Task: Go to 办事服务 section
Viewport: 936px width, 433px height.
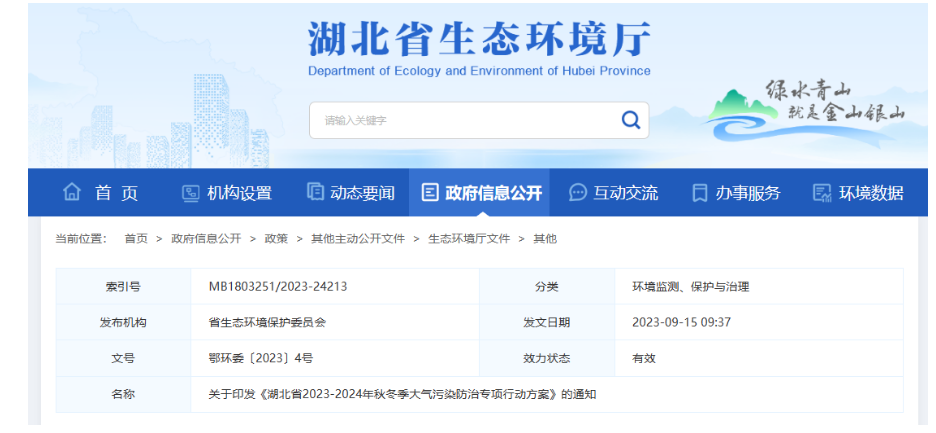Action: [x=747, y=193]
